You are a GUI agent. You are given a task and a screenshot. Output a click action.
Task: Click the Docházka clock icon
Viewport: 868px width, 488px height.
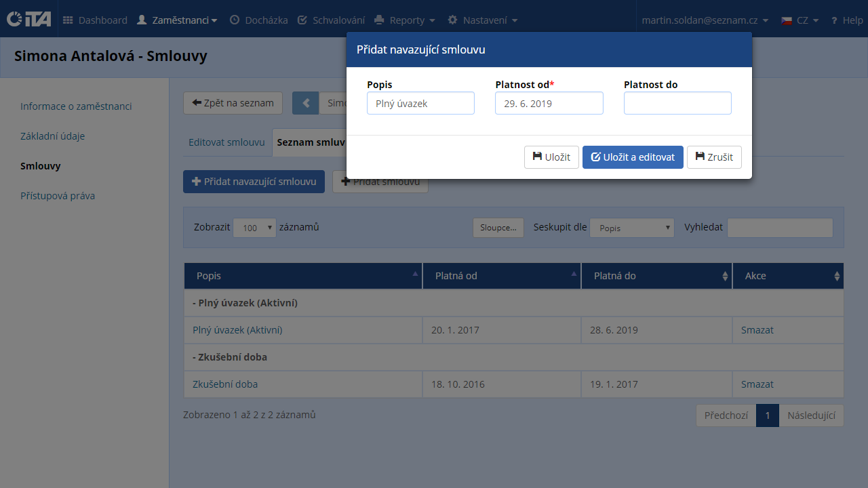pos(235,20)
